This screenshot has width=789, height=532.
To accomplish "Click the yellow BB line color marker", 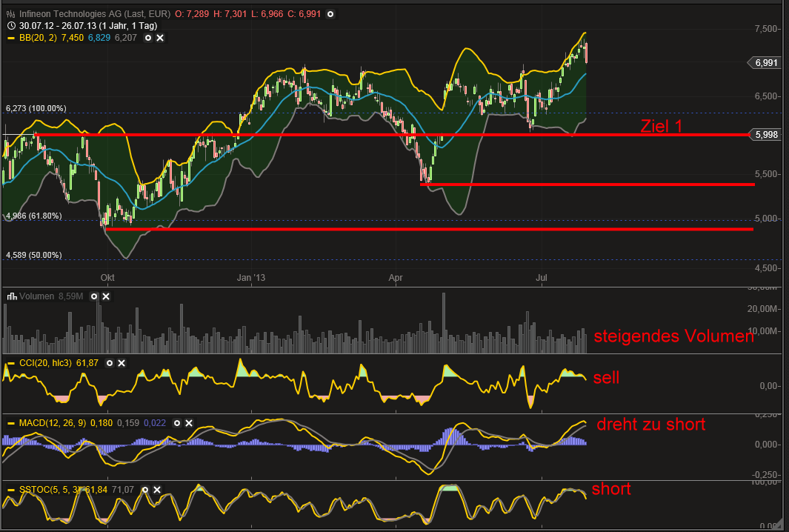I will tap(11, 38).
